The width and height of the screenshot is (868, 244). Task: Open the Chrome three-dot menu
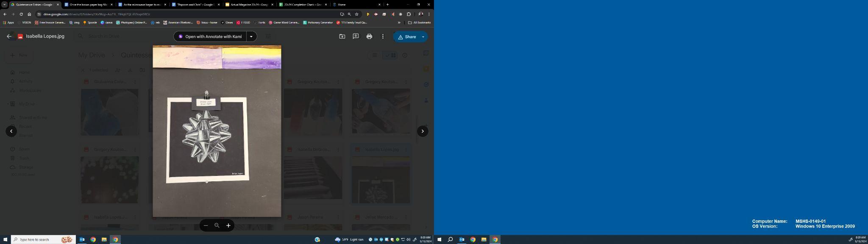pos(429,14)
